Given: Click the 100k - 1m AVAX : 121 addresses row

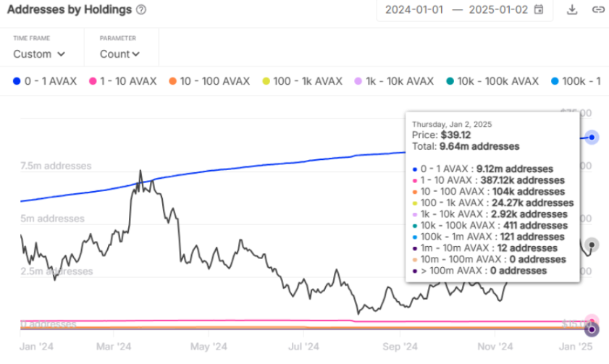Looking at the screenshot, I should point(488,237).
